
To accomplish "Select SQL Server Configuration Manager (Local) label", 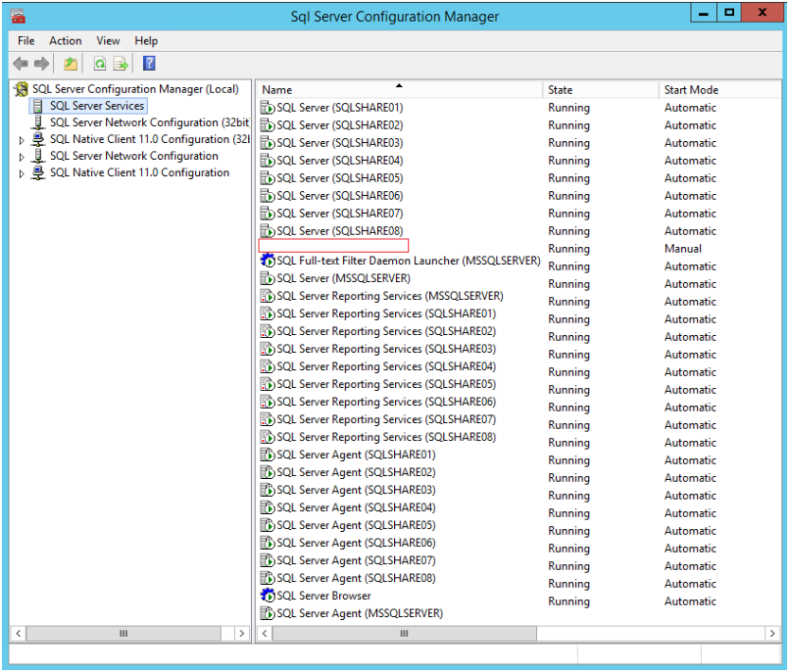I will coord(135,89).
